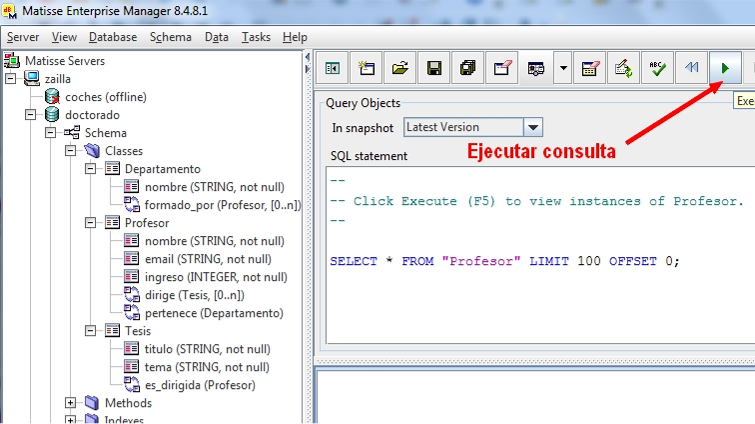The image size is (755, 424).
Task: Select Profesor nombre (STRING, not null) attribute
Action: click(x=215, y=241)
